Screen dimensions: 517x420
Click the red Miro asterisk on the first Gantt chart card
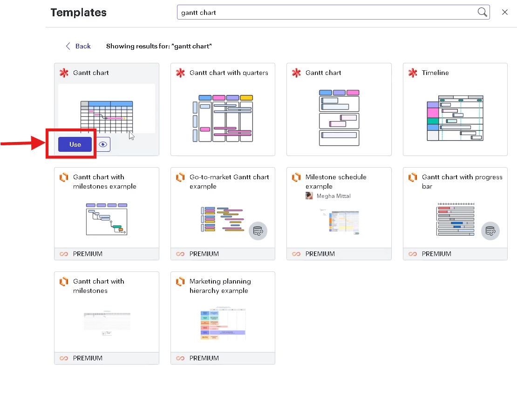pos(64,73)
